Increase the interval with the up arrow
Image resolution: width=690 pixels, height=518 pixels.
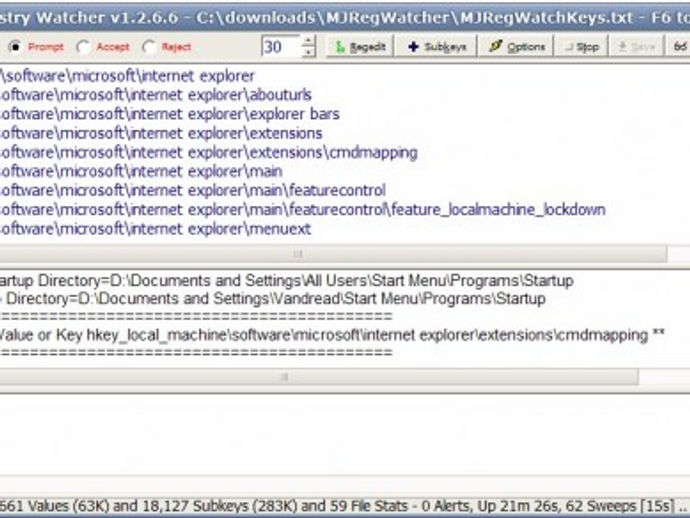(x=309, y=41)
